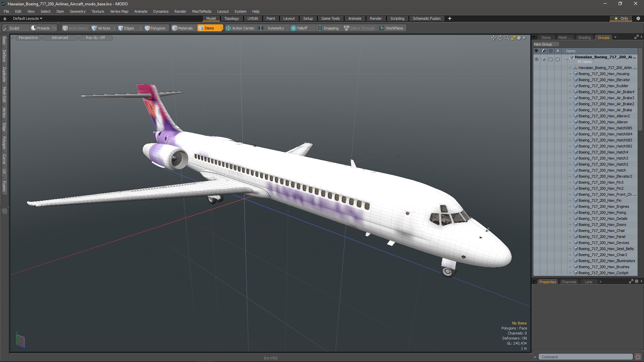Click the viewport zoom magnifier icon
Viewport: 644px width, 362px height.
507,38
